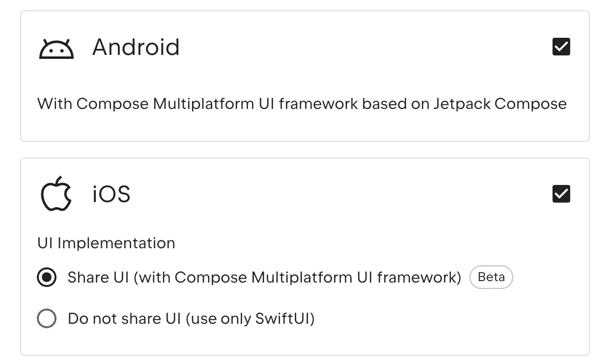Image resolution: width=609 pixels, height=364 pixels.
Task: Click the Beta badge
Action: coord(491,277)
